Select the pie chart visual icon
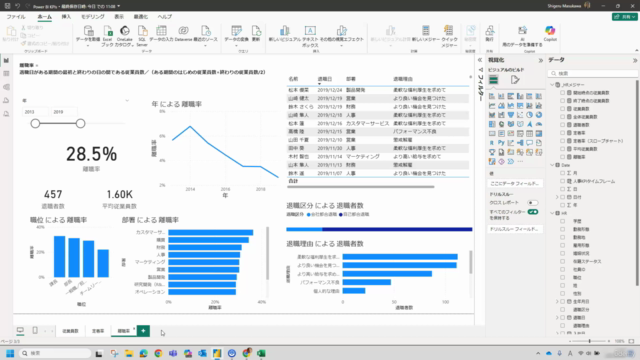This screenshot has height=360, width=640. point(529,115)
